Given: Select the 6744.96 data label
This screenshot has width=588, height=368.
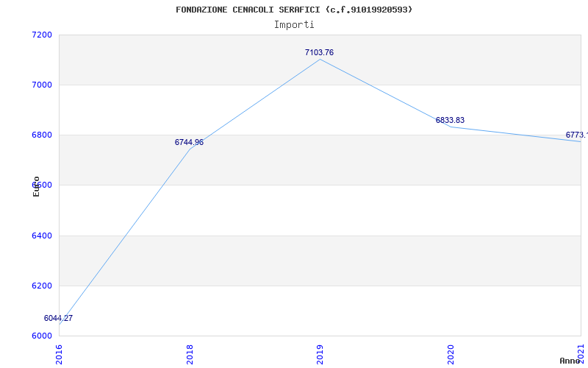Looking at the screenshot, I should coord(189,142).
